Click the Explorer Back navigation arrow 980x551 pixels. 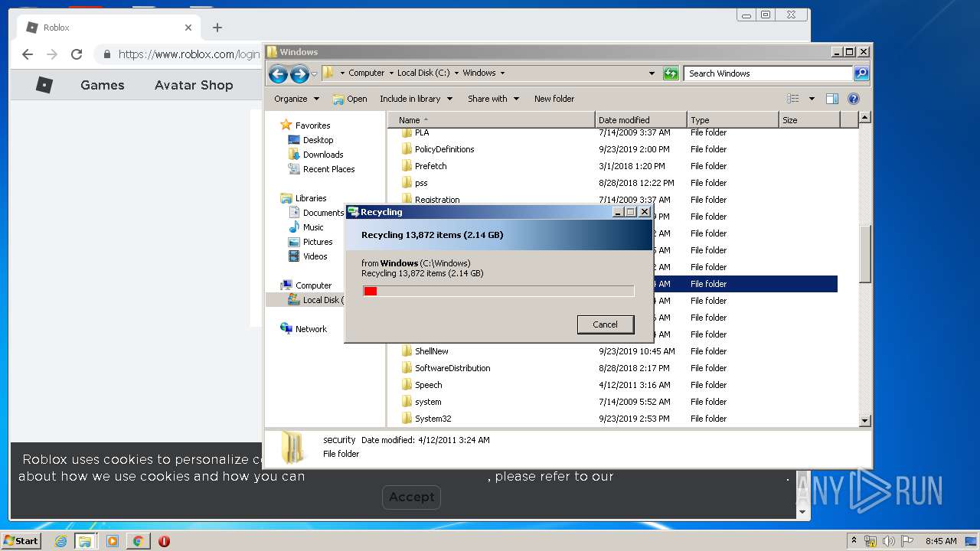tap(278, 73)
